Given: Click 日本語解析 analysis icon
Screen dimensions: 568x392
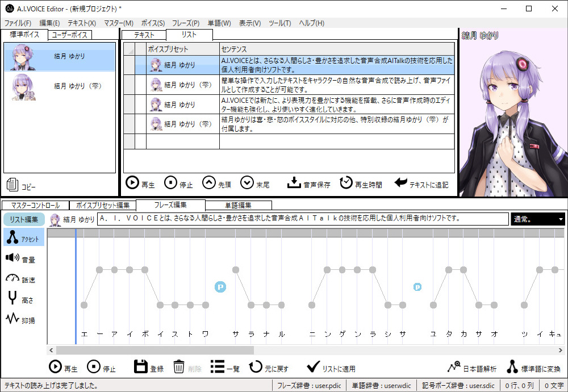Looking at the screenshot, I should pyautogui.click(x=454, y=367).
